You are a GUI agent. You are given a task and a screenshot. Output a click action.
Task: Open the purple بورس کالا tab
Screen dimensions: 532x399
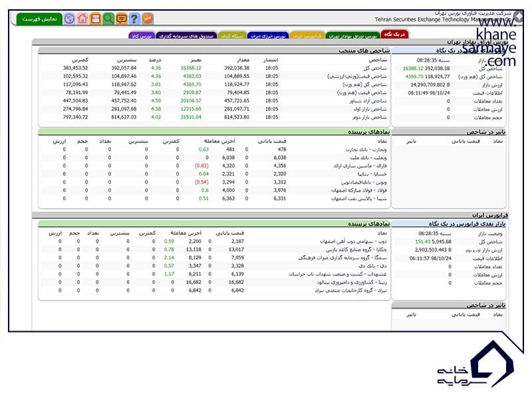[x=142, y=36]
